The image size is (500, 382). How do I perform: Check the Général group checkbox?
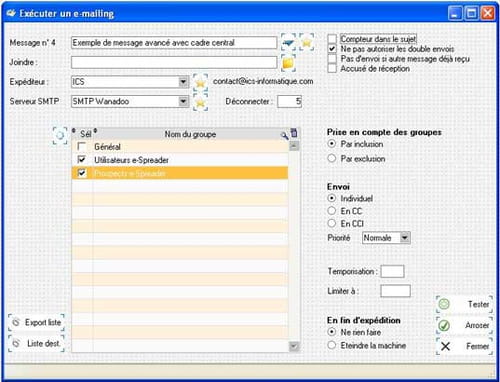click(x=82, y=146)
